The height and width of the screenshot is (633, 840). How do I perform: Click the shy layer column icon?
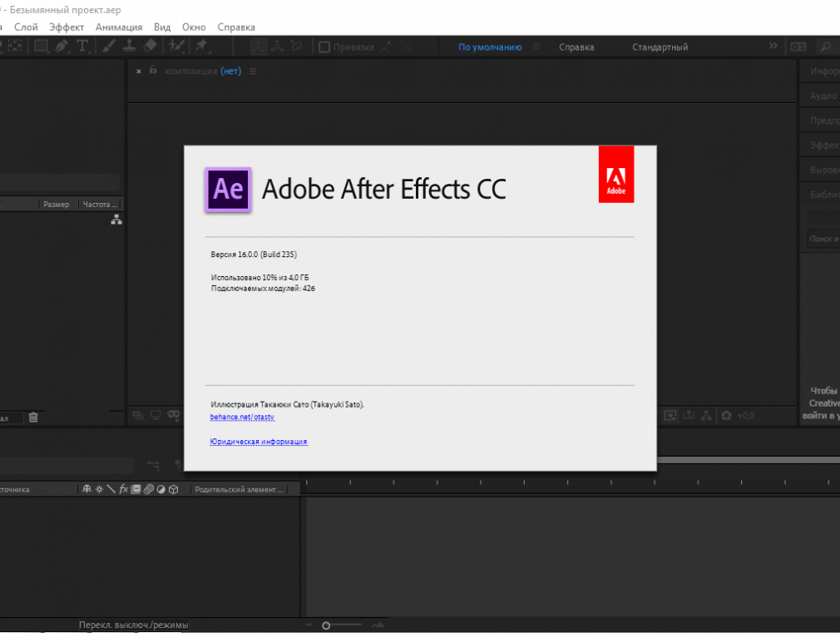[86, 489]
